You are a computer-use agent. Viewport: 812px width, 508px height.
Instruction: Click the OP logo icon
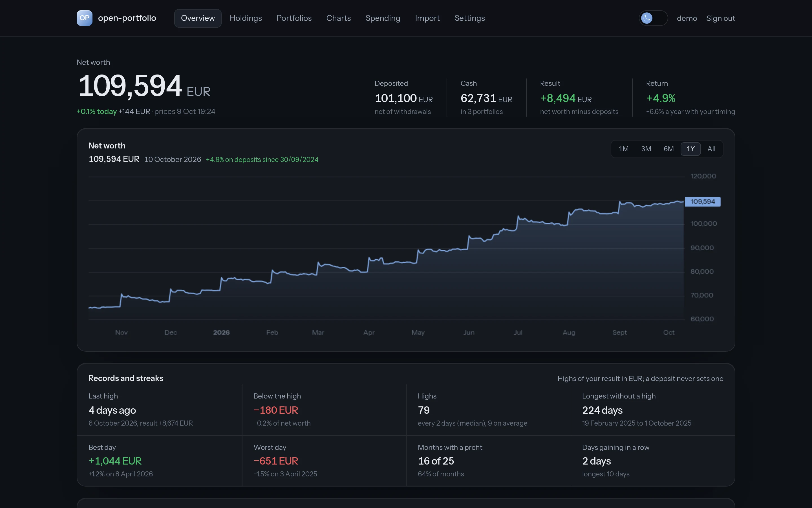pos(84,18)
